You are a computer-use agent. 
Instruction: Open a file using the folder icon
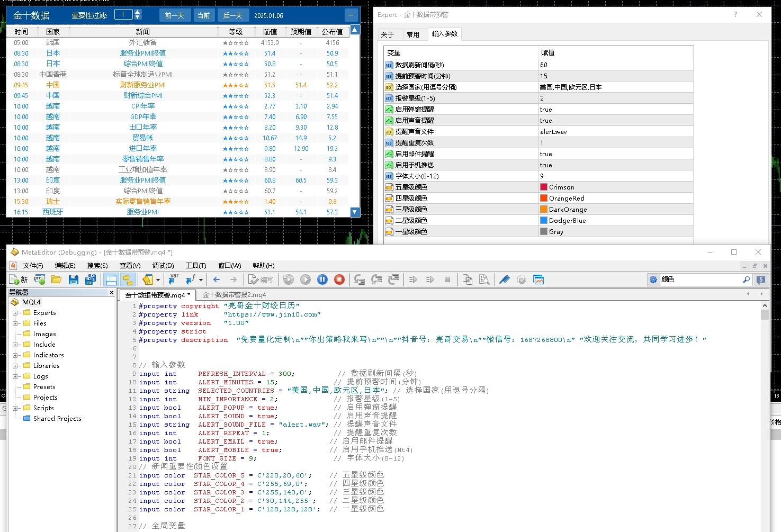[x=57, y=279]
